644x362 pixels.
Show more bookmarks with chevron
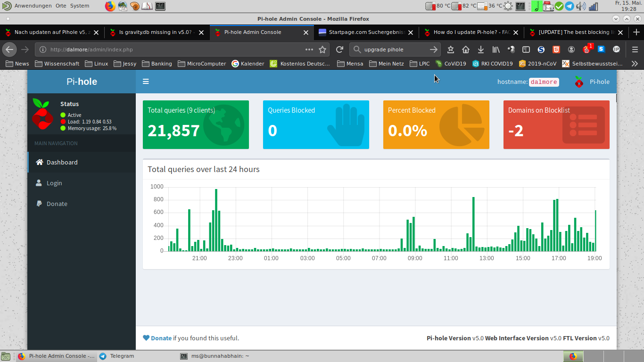(635, 64)
